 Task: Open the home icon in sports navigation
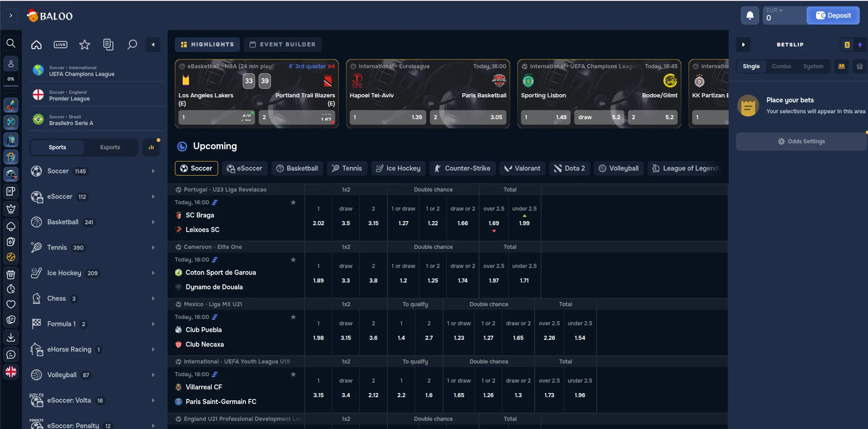pos(36,45)
